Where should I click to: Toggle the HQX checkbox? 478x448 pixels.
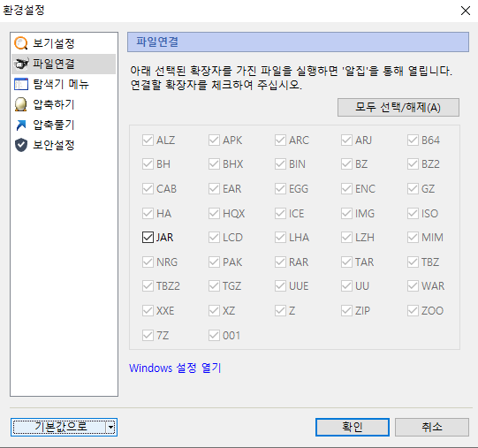tap(214, 214)
